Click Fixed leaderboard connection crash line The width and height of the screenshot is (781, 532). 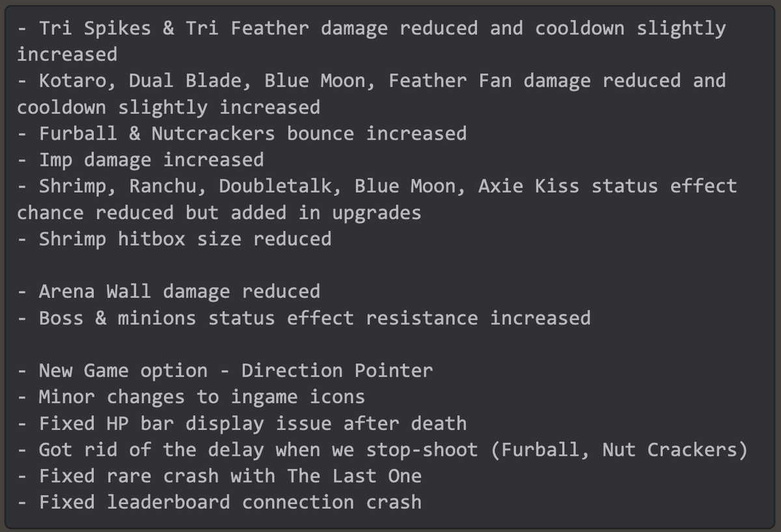point(219,503)
